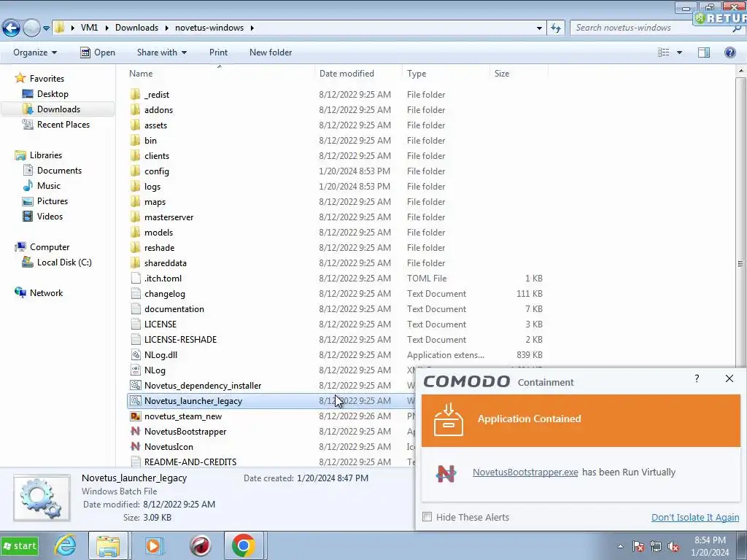Open the address bar history dropdown
The width and height of the screenshot is (747, 560).
click(539, 28)
